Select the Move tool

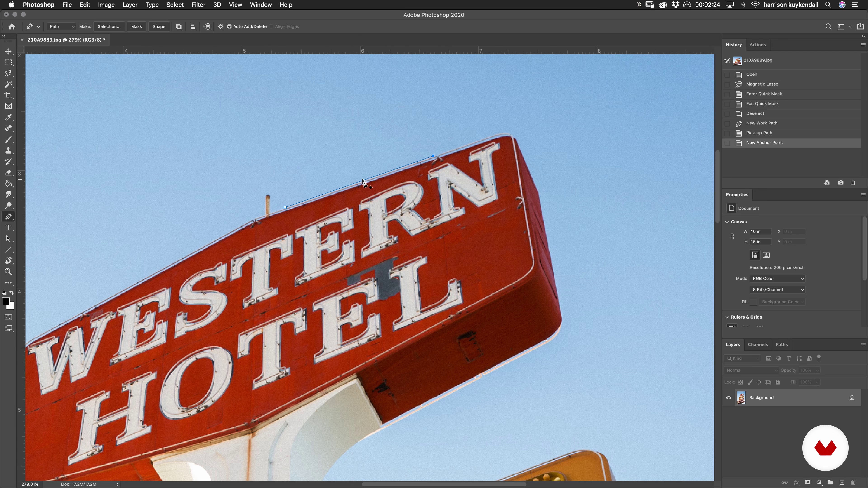tap(8, 52)
